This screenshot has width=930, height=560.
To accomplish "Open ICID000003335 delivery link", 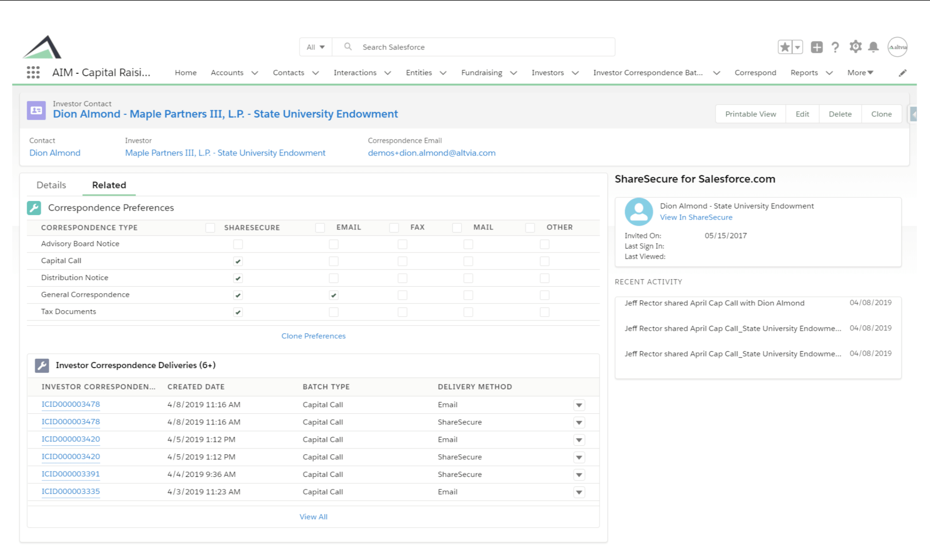I will [71, 491].
